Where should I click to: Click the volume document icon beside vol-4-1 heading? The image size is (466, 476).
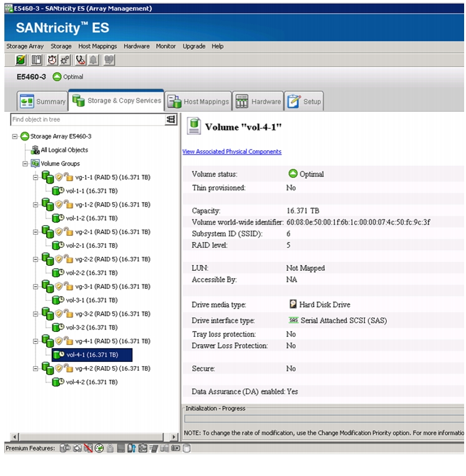click(x=194, y=126)
